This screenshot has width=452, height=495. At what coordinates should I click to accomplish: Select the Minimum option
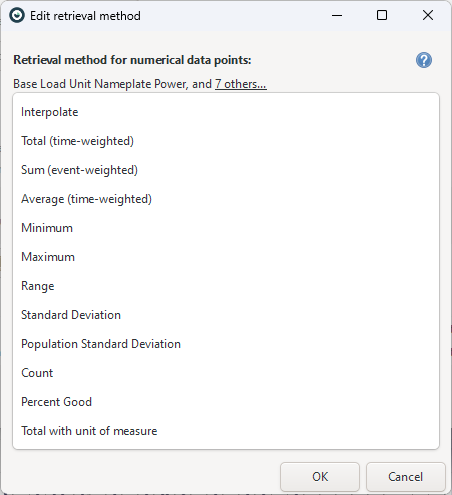point(226,228)
